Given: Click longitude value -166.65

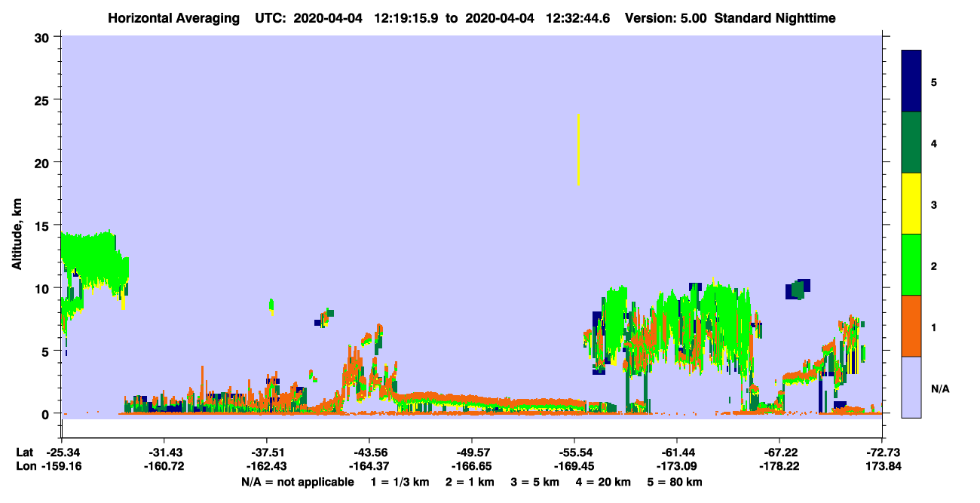Looking at the screenshot, I should (472, 466).
